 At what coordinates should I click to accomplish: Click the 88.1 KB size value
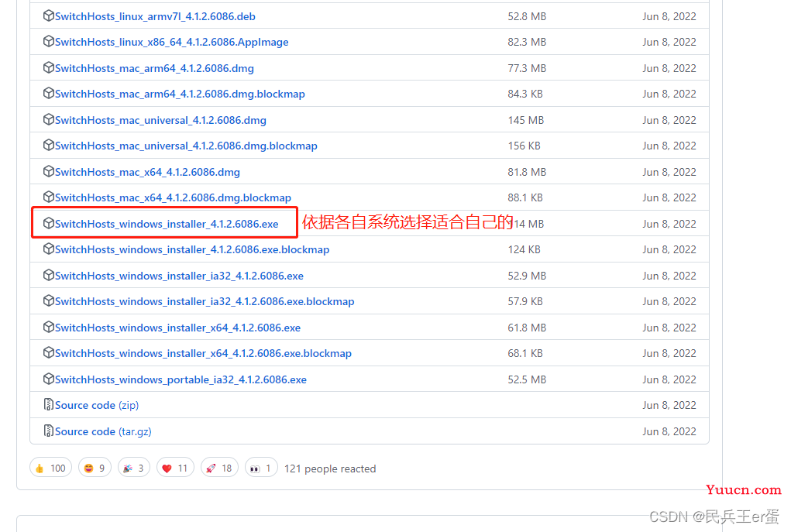click(525, 197)
